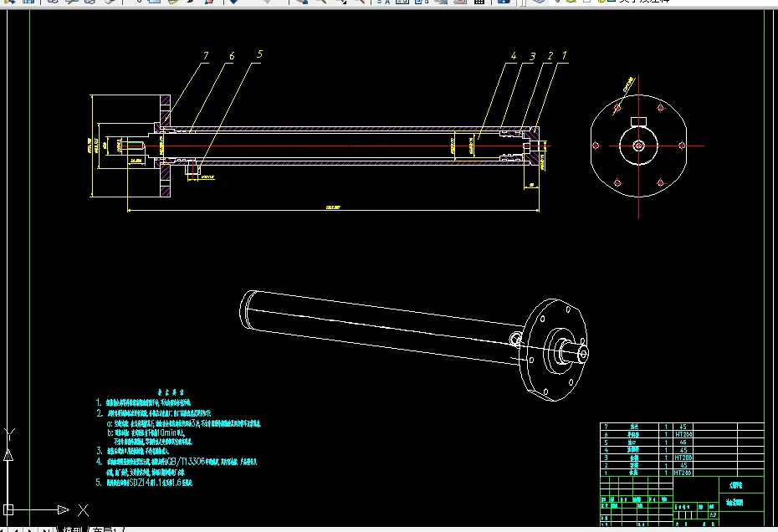778x532 pixels.
Task: Click the GB/T13306 text in note 4
Action: 186,462
